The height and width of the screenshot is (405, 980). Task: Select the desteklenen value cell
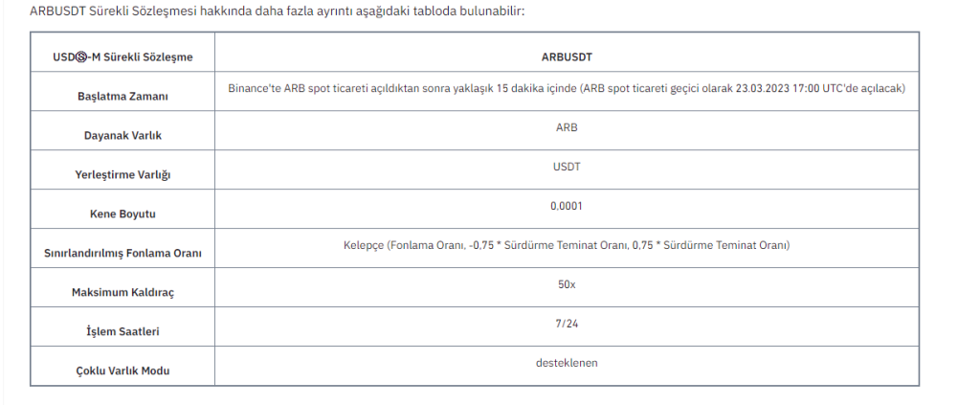(x=567, y=363)
